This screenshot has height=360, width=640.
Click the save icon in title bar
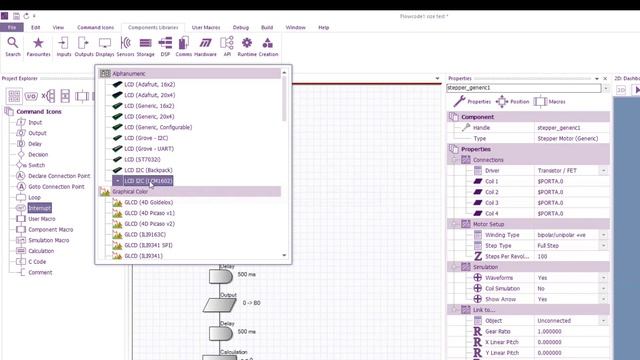[x=16, y=16]
